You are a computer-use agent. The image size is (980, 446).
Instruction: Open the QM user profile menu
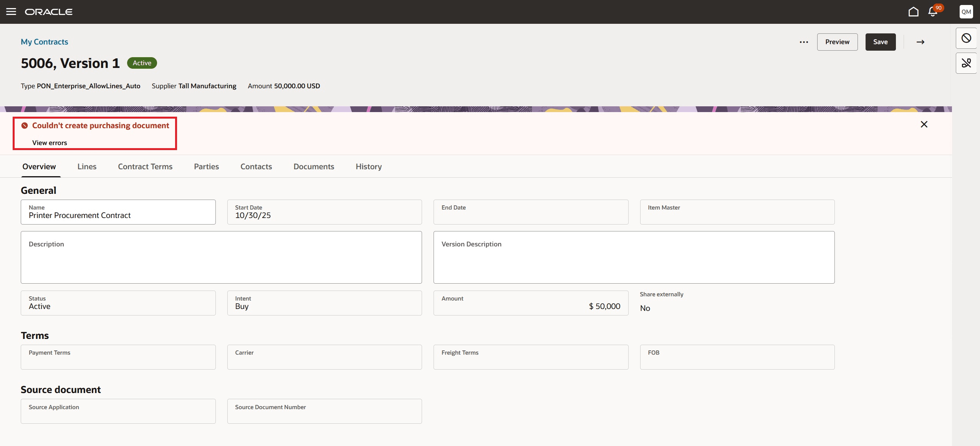tap(966, 12)
